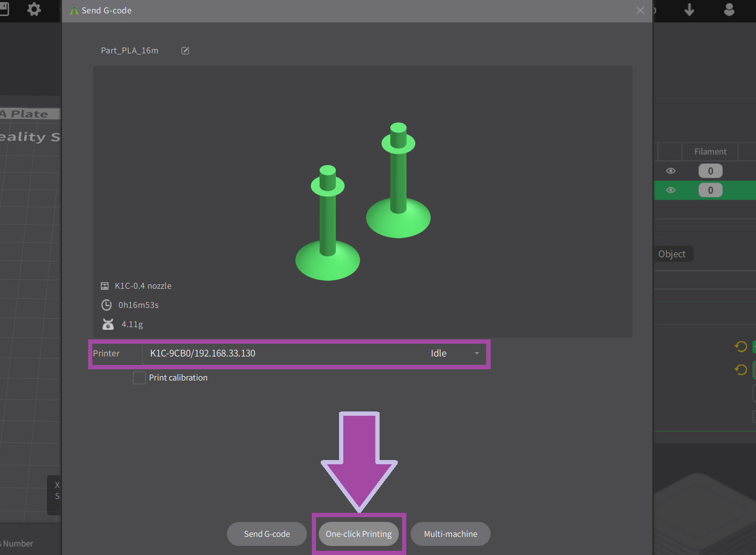Open filament number selector in green row

coord(710,190)
